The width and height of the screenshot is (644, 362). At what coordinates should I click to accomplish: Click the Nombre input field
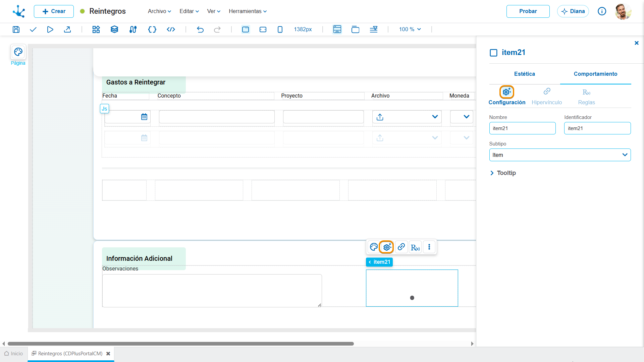(x=522, y=128)
